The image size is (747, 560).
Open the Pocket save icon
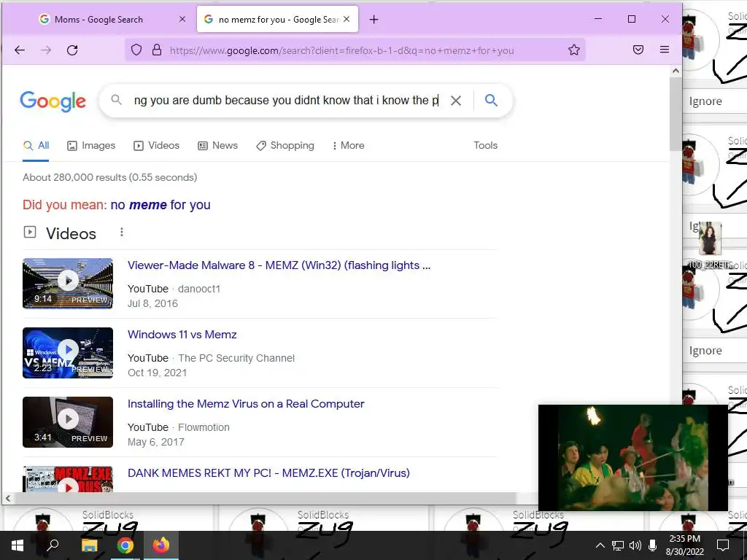(x=638, y=50)
